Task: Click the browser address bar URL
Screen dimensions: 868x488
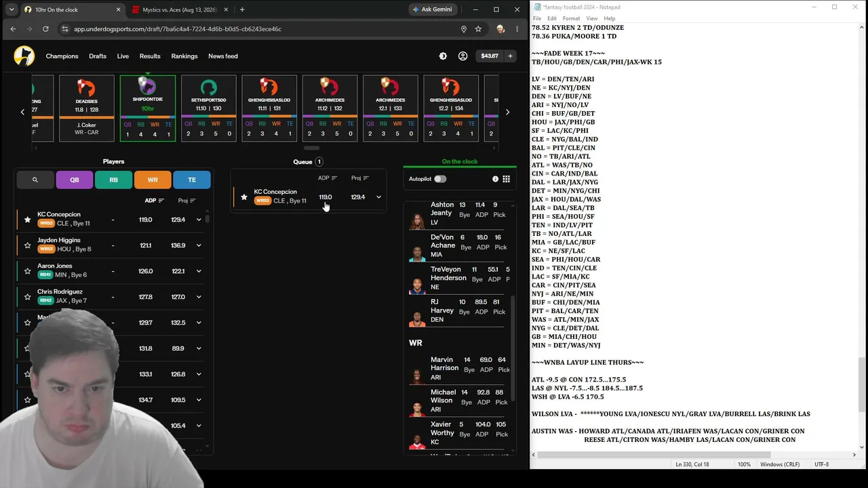Action: tap(178, 29)
